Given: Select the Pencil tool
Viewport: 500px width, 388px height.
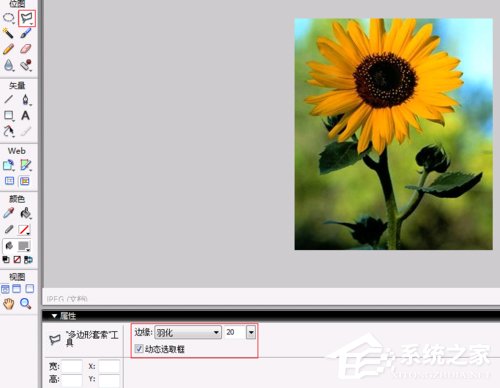Looking at the screenshot, I should [x=8, y=49].
